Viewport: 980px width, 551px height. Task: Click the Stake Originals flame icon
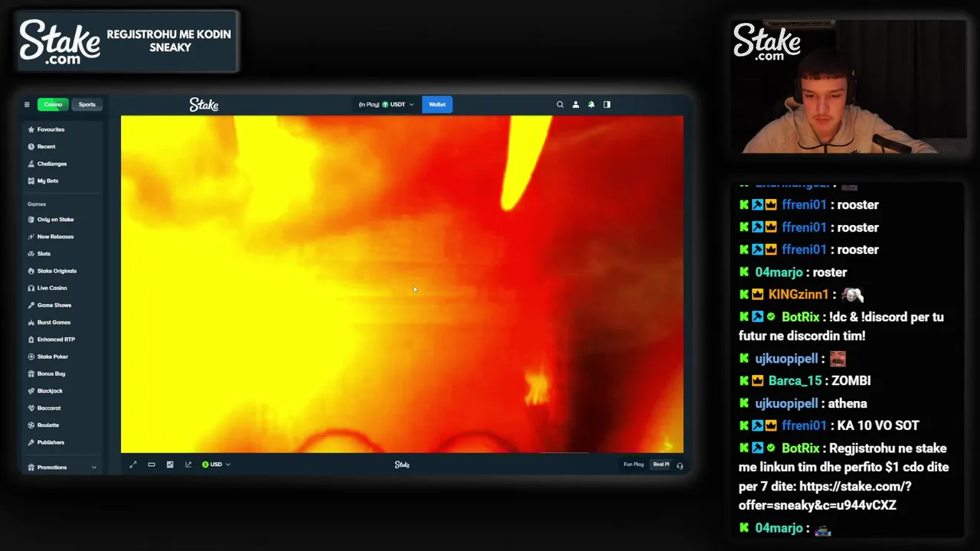point(31,271)
